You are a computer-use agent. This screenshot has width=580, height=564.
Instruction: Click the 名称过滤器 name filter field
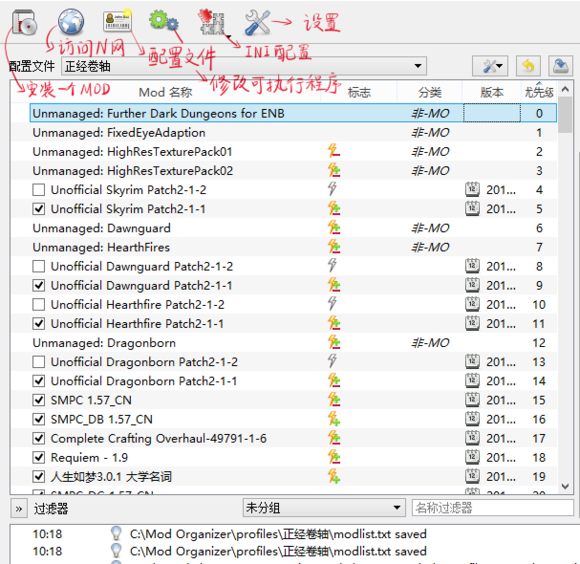493,507
